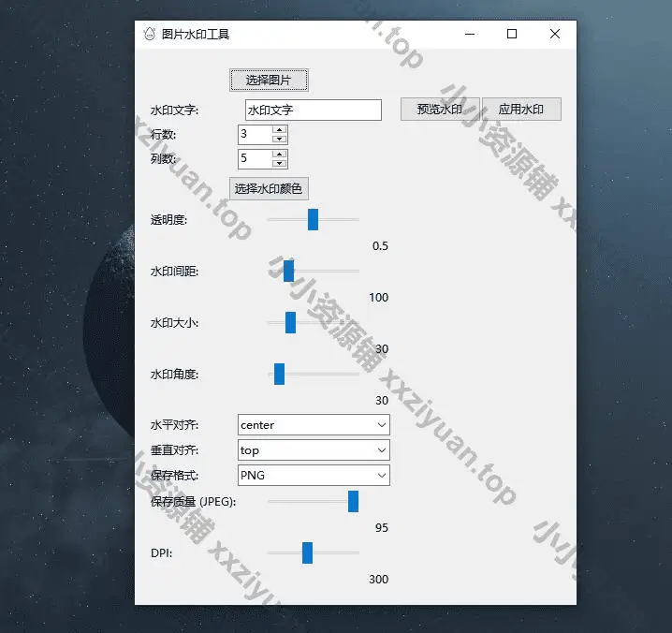
Task: Click the 水印间距 spacing slider handle
Action: pyautogui.click(x=289, y=271)
